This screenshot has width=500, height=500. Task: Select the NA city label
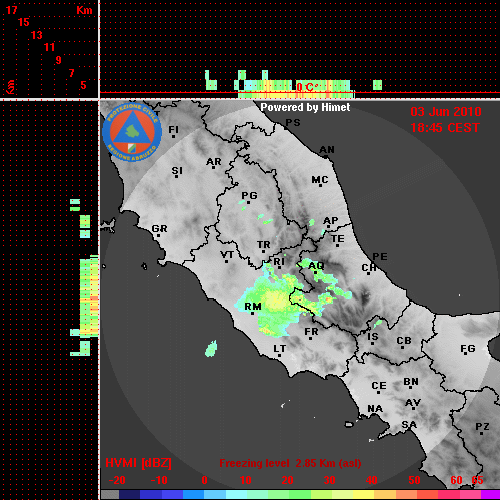(x=375, y=409)
